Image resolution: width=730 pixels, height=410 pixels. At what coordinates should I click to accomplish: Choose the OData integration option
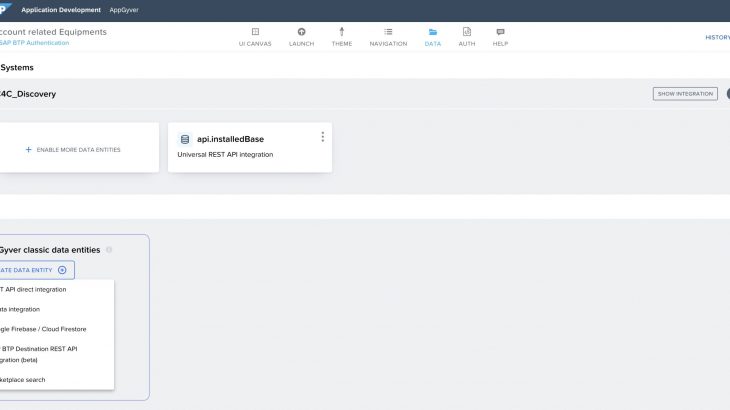tap(20, 309)
